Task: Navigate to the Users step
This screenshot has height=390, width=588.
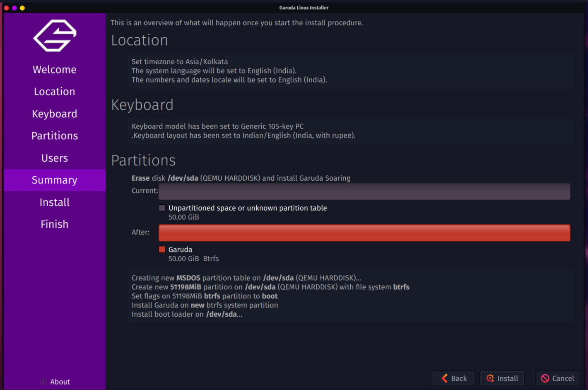Action: click(x=54, y=158)
